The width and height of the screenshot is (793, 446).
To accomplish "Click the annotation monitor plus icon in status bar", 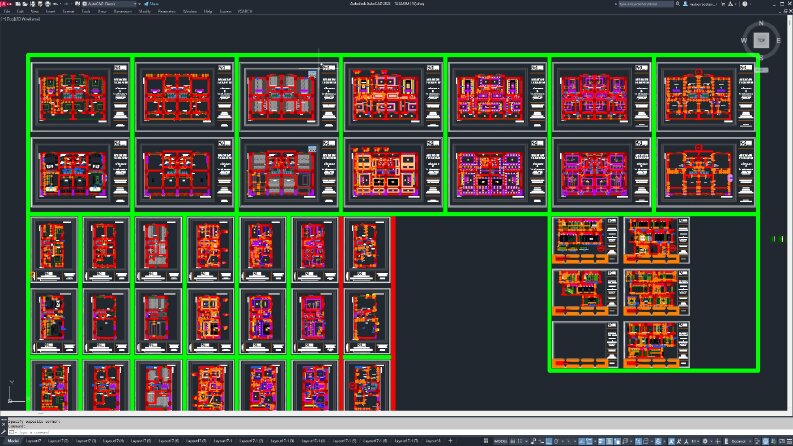I will [718, 441].
